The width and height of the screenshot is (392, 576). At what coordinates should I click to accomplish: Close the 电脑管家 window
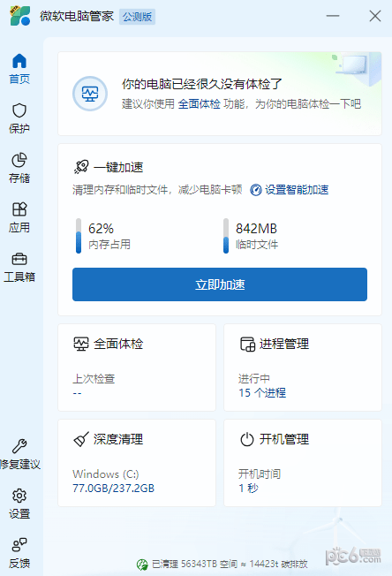click(x=374, y=16)
